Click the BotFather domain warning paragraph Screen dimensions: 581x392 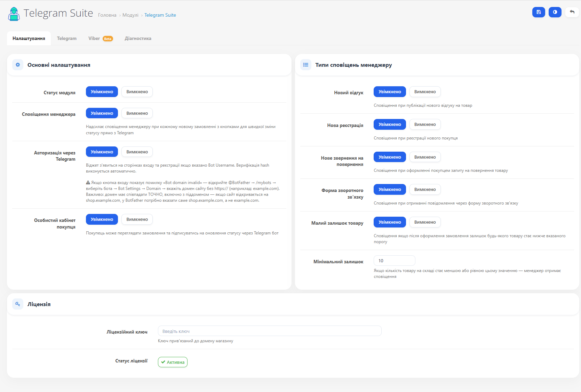pos(183,191)
